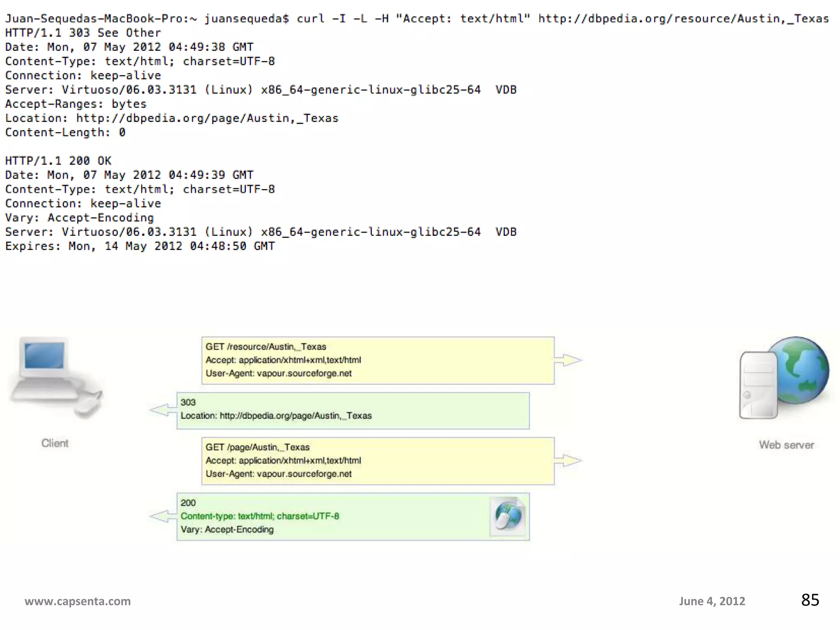Click the green Content-type text/html line
Viewport: 840px width, 630px height.
click(260, 516)
